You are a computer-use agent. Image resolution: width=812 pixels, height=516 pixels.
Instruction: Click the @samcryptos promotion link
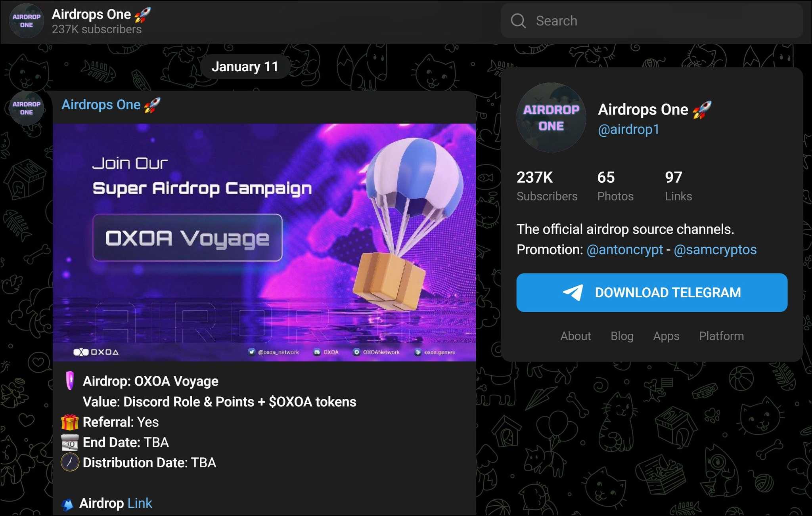coord(715,250)
